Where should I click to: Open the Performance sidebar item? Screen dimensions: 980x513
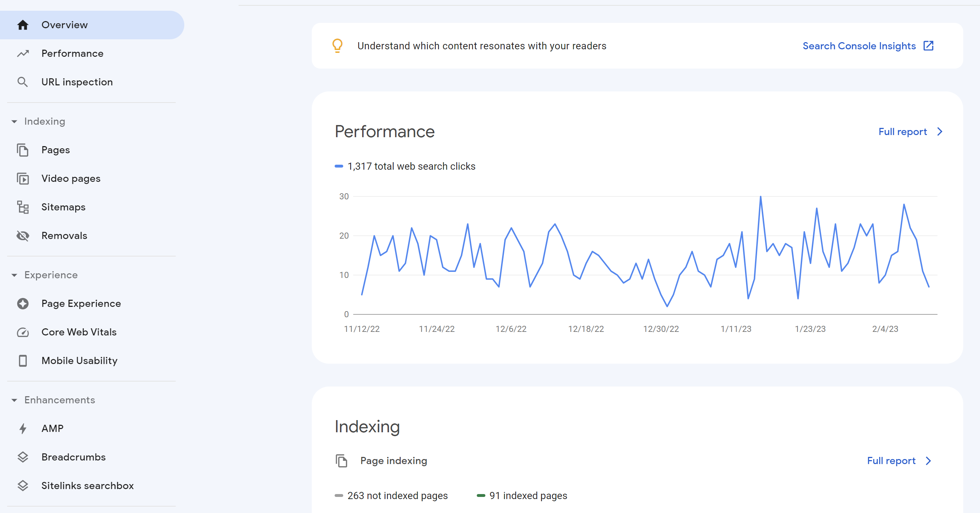coord(92,53)
